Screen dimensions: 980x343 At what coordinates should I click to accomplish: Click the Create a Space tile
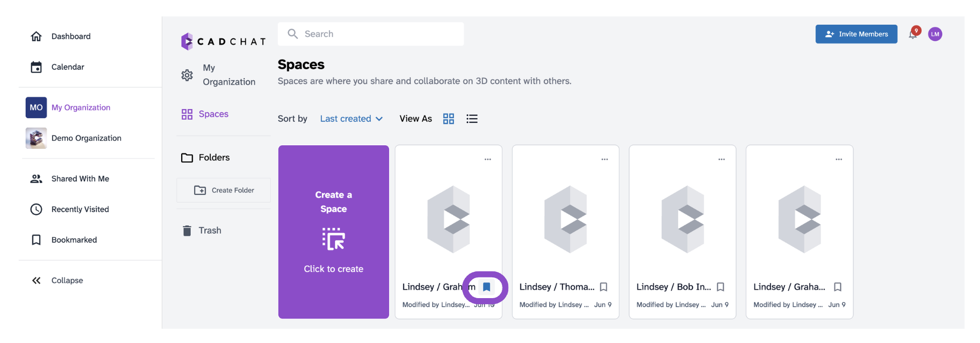coord(334,232)
